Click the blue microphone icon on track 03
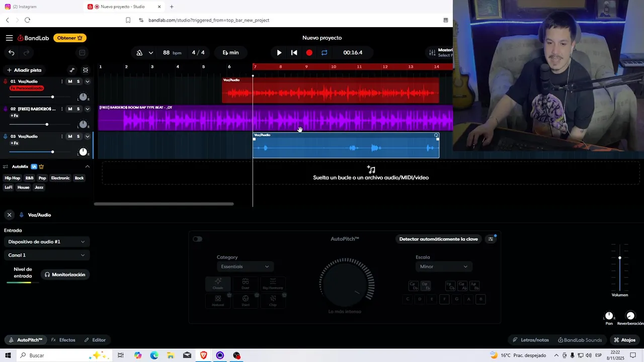644x362 pixels. click(x=6, y=136)
